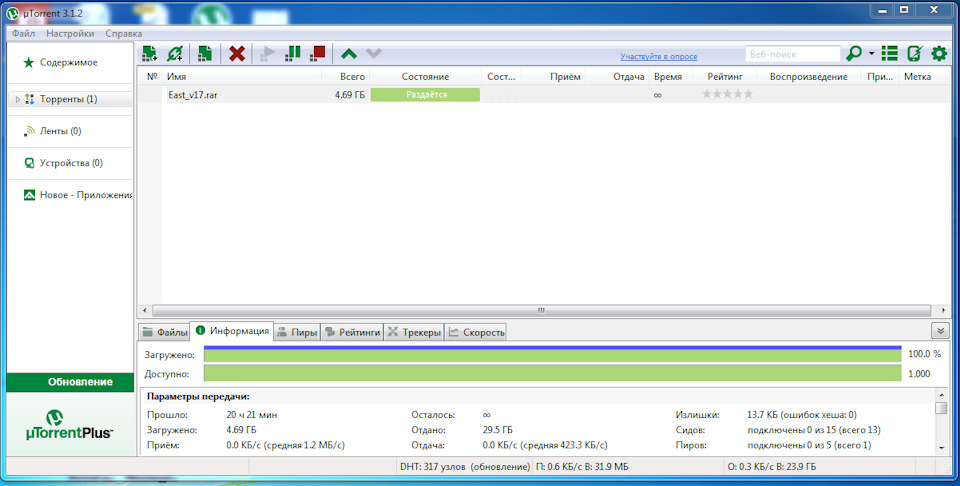Open the Настройки menu
This screenshot has height=486, width=960.
coord(70,34)
